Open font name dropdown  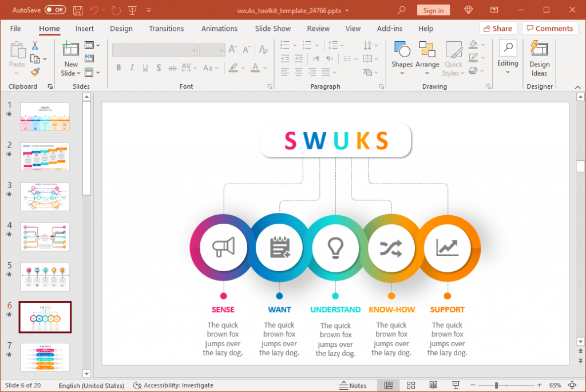click(x=195, y=50)
